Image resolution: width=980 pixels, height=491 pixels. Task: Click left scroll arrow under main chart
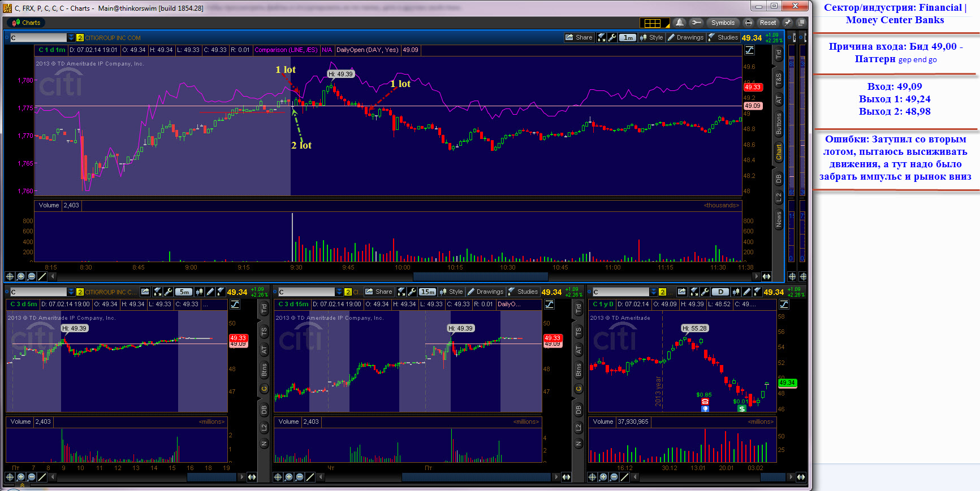click(x=53, y=276)
